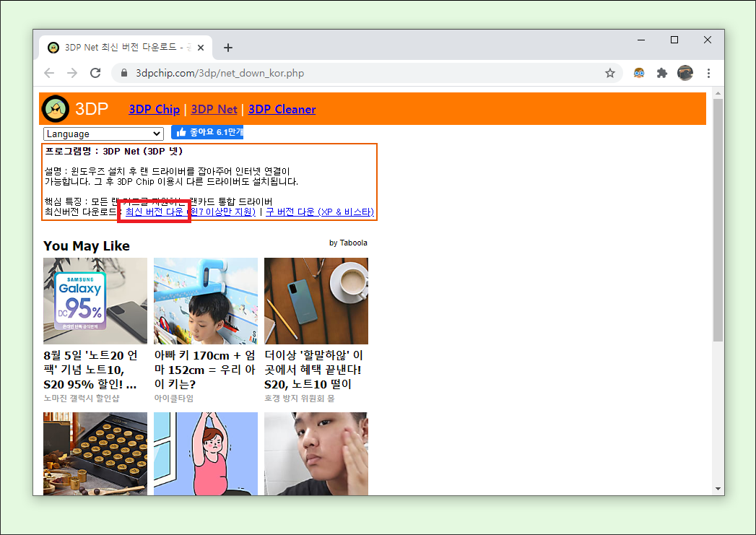Click headline 더이상 '할말하않' 이곳에서 혜택 끝낸다

pos(314,370)
